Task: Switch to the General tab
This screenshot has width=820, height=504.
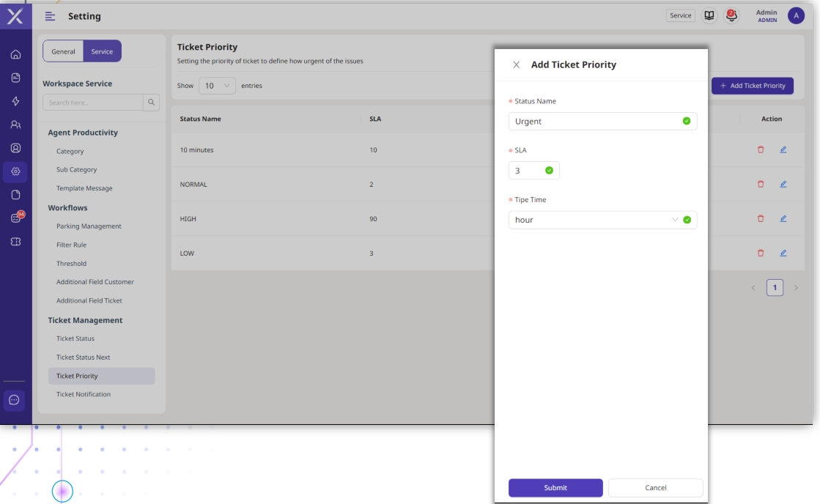Action: (63, 51)
